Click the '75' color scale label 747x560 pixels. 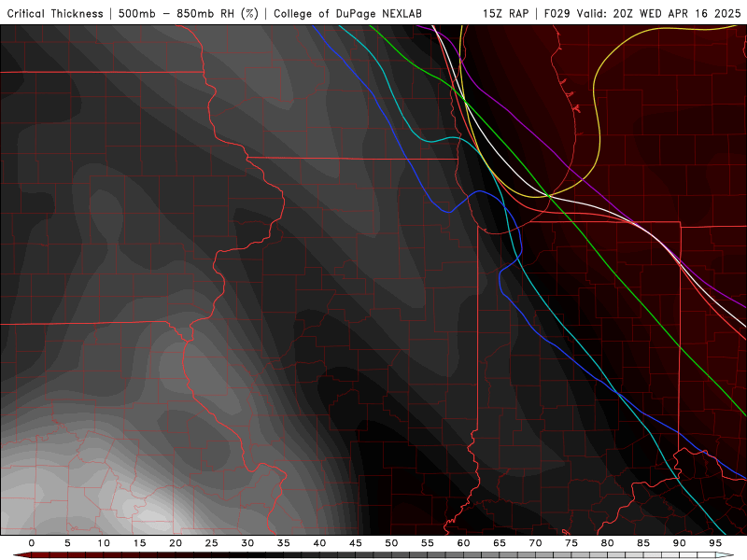click(571, 543)
